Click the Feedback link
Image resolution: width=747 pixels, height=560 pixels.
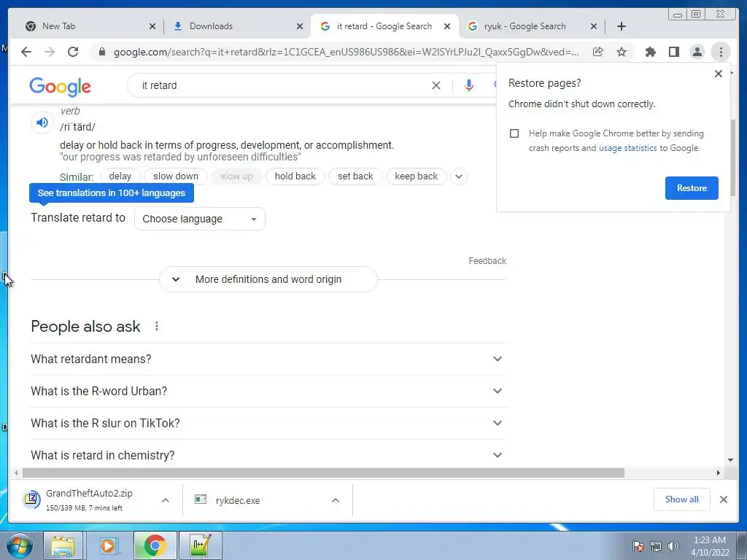click(487, 261)
